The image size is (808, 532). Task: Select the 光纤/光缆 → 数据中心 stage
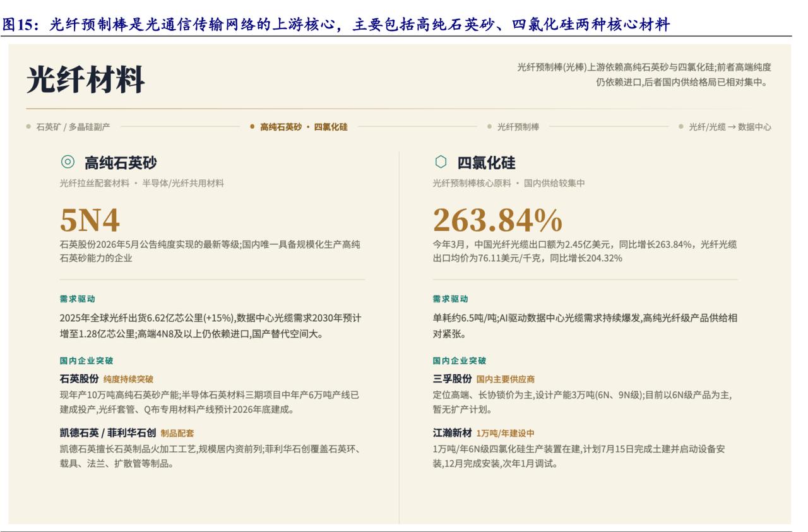point(725,127)
